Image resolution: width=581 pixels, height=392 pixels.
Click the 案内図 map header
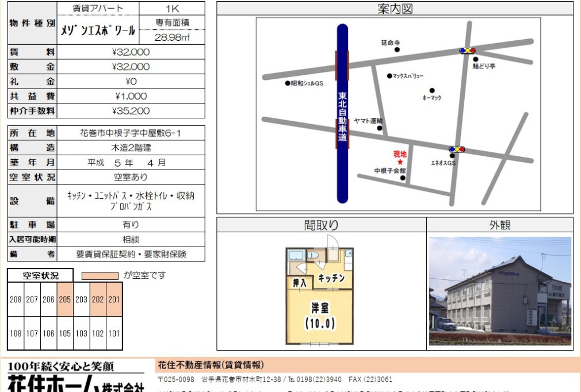pyautogui.click(x=395, y=9)
